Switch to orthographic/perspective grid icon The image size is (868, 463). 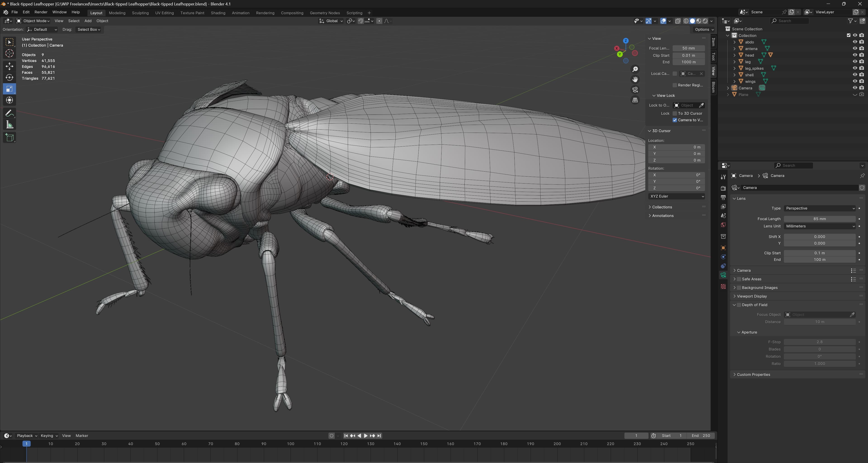635,100
